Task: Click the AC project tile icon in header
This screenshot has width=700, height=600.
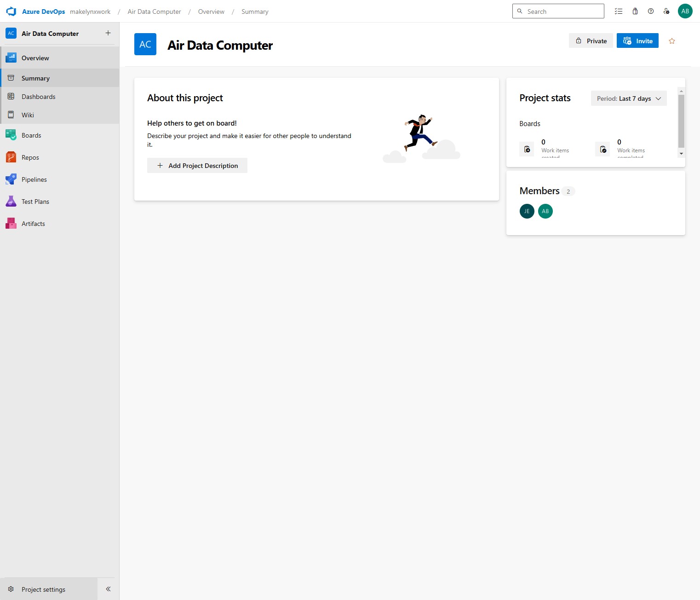Action: click(x=145, y=44)
